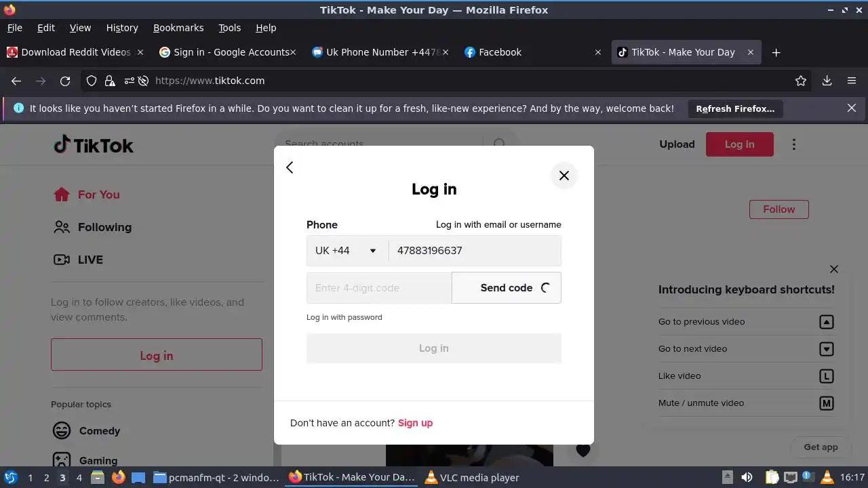This screenshot has width=868, height=488.
Task: Select Following in the sidebar
Action: click(x=93, y=227)
